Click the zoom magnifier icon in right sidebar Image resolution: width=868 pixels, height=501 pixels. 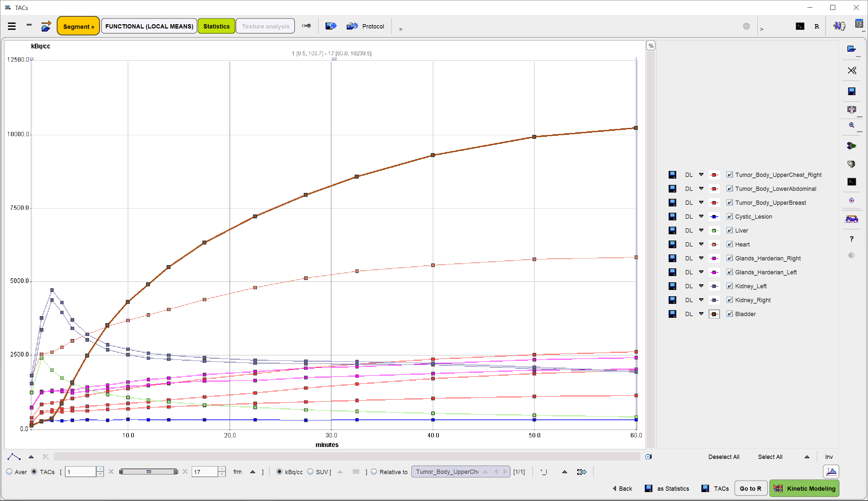tap(851, 125)
